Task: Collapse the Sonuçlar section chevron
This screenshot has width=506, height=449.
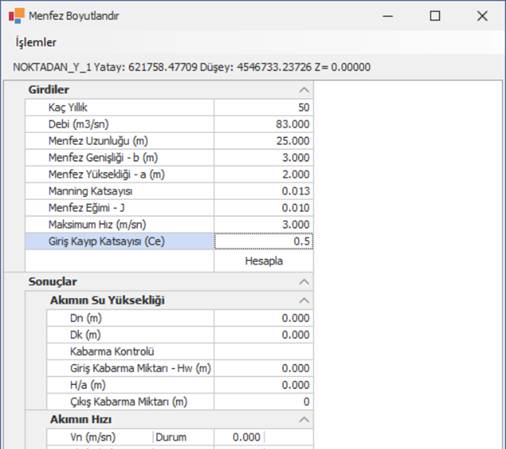Action: tap(304, 282)
